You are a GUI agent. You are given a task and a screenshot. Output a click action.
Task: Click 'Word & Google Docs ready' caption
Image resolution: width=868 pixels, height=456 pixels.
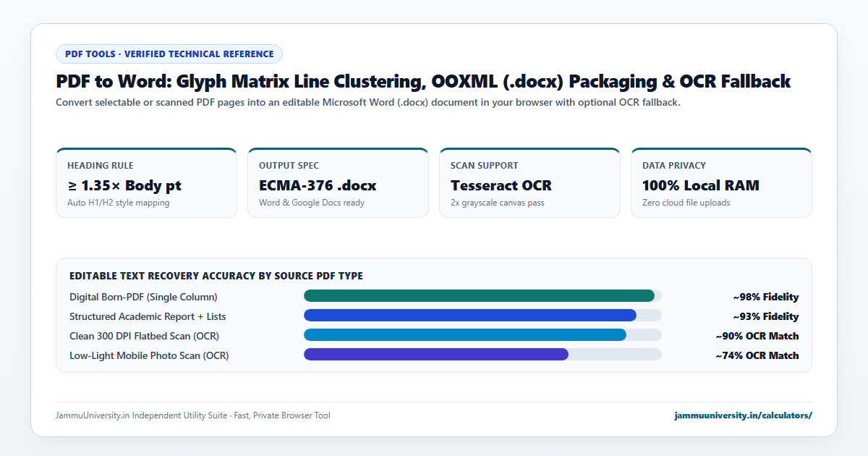(312, 203)
